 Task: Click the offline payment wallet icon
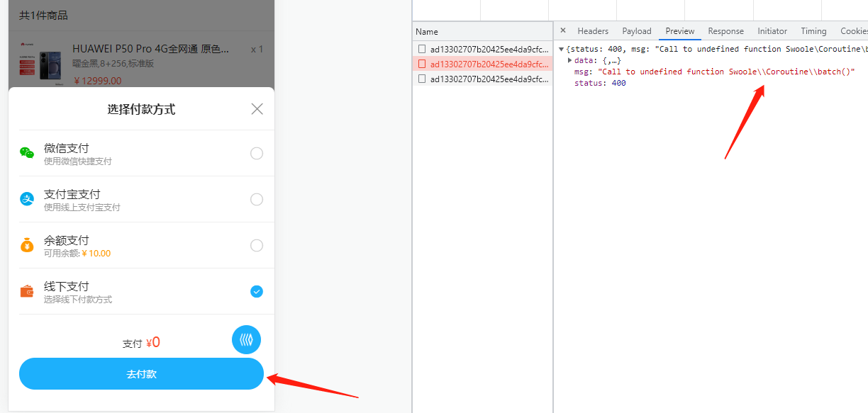tap(27, 291)
